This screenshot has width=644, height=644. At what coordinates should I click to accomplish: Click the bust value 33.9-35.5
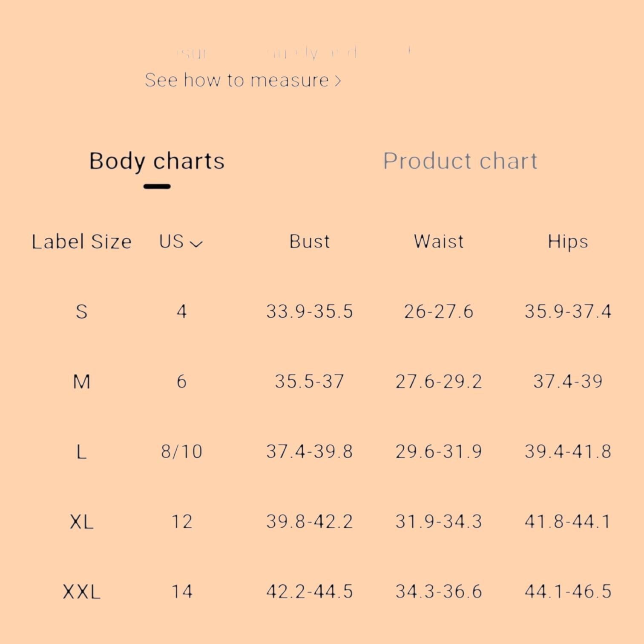pos(310,311)
